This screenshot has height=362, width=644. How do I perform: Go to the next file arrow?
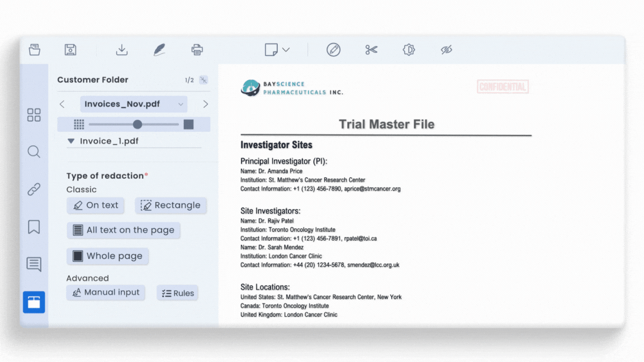tap(205, 104)
